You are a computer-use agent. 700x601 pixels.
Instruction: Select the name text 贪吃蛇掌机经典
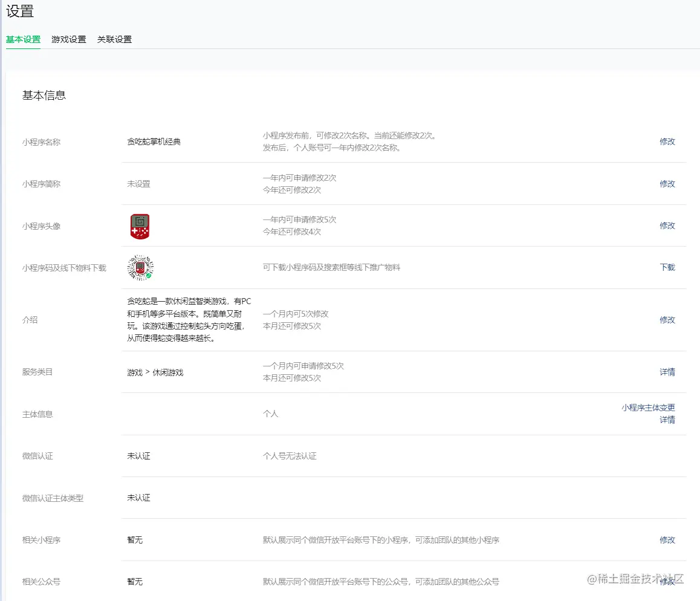[x=154, y=142]
